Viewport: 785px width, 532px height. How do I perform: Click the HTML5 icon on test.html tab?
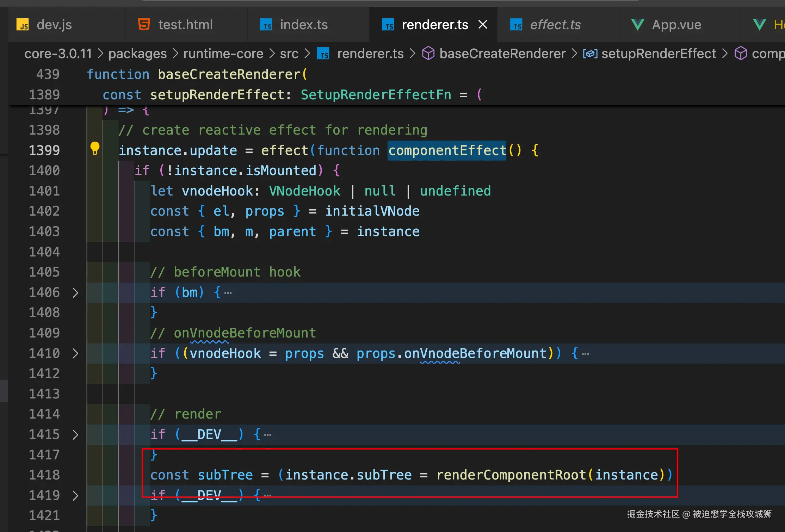pos(144,25)
